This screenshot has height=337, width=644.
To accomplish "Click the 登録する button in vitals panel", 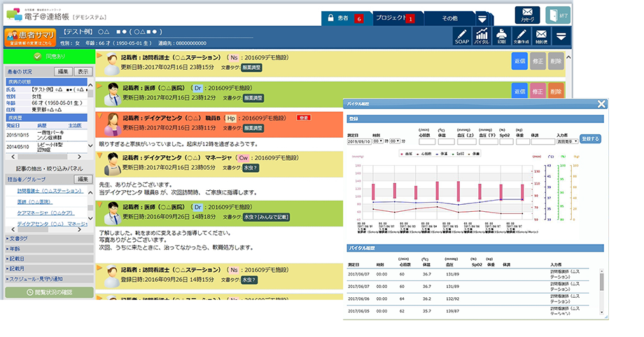I will tap(590, 139).
